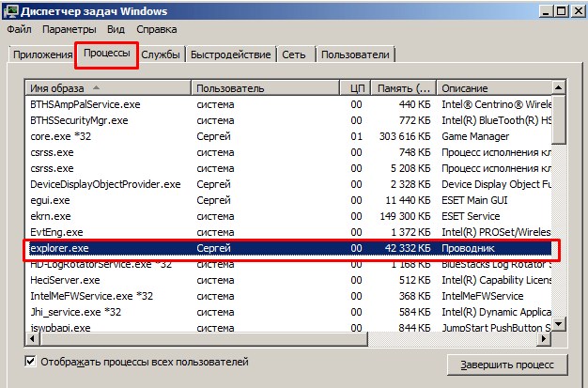The height and width of the screenshot is (388, 588).
Task: Click the ESET Service description
Action: pos(471,216)
